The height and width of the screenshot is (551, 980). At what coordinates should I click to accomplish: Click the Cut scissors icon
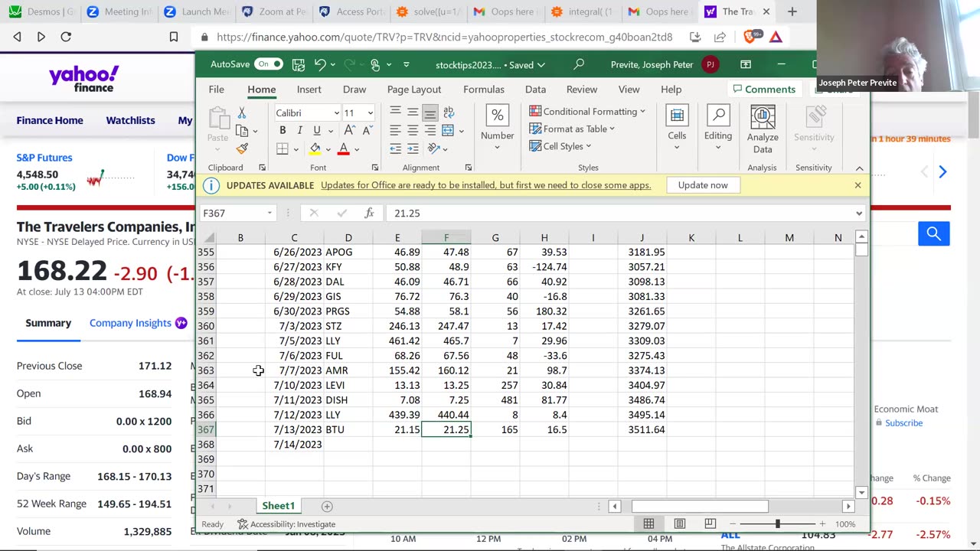242,112
